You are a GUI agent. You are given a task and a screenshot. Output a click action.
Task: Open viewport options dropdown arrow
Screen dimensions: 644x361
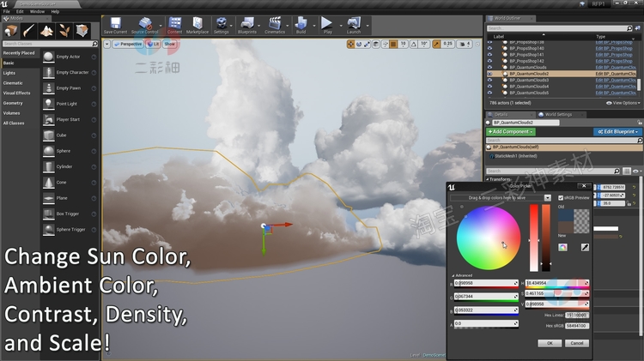106,44
